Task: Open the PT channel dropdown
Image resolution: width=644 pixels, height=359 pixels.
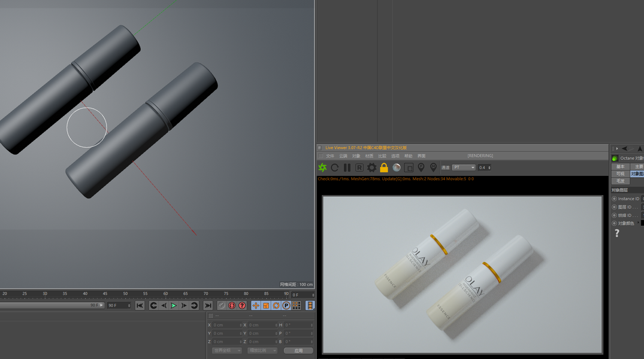Action: [464, 168]
